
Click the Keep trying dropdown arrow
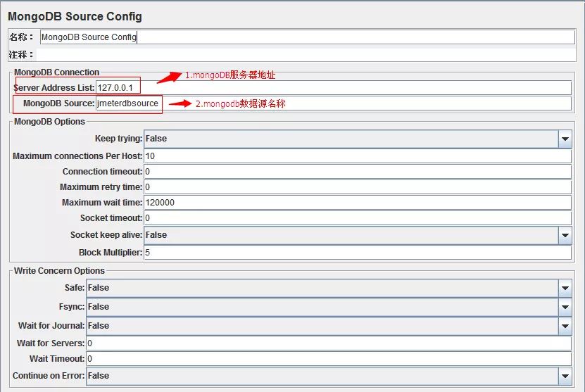point(565,139)
